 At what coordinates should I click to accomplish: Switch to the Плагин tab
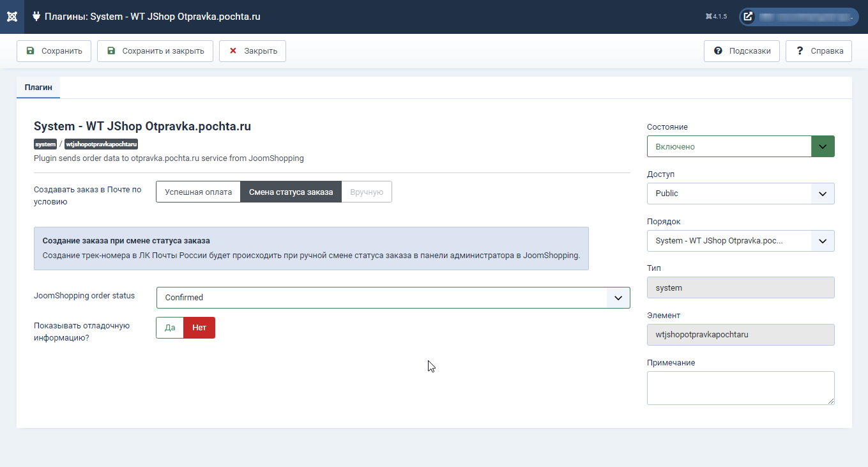[x=38, y=88]
